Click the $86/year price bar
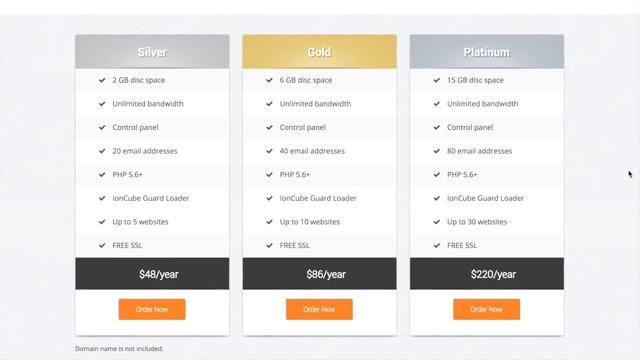 pos(320,274)
